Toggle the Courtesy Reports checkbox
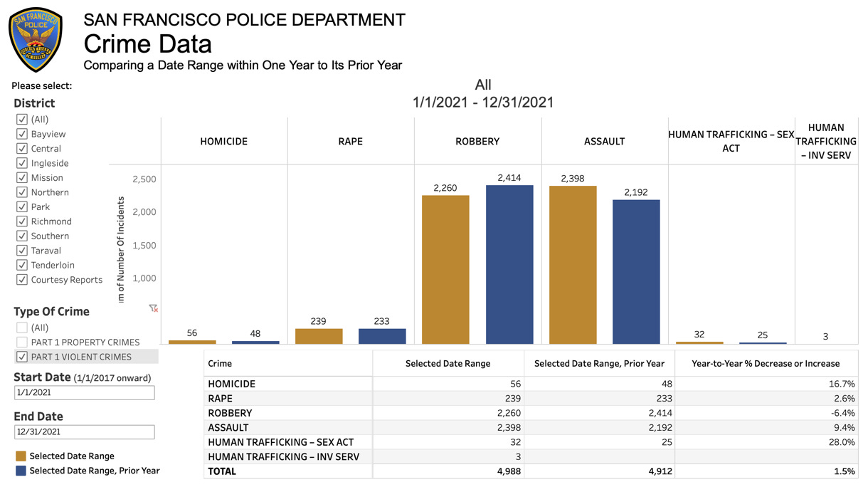868x492 pixels. (x=22, y=279)
